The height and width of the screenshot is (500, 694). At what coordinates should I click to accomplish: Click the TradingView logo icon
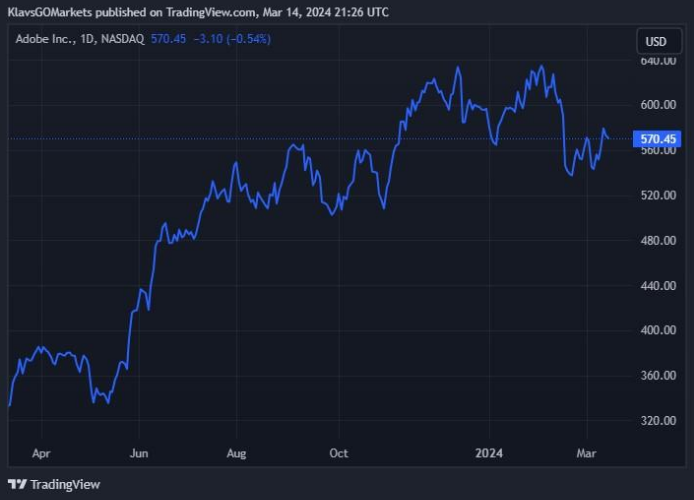point(17,484)
